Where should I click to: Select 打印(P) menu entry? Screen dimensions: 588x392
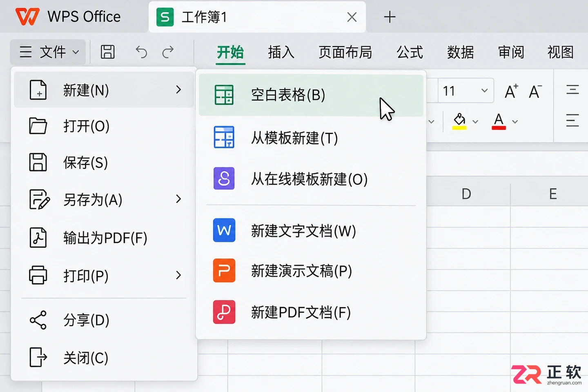point(104,276)
